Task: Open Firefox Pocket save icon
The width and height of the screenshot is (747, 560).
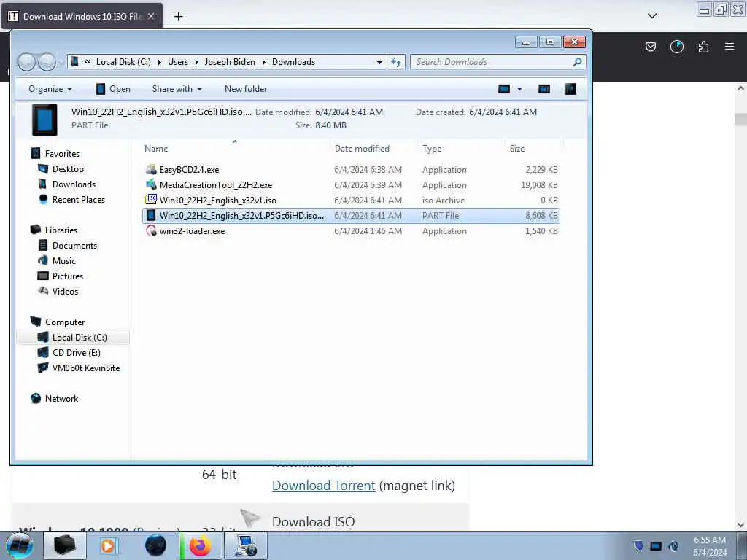Action: click(x=650, y=47)
